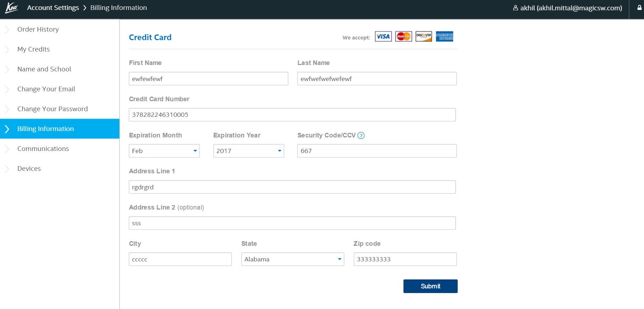Click the breadcrumb arrow after Account Settings
644x309 pixels.
[x=85, y=8]
